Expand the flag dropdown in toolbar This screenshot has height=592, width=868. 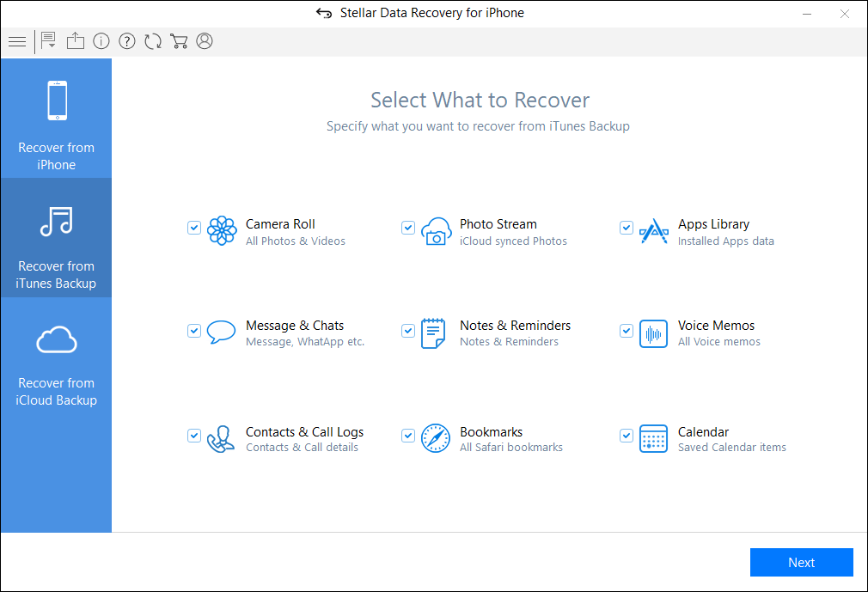[49, 41]
